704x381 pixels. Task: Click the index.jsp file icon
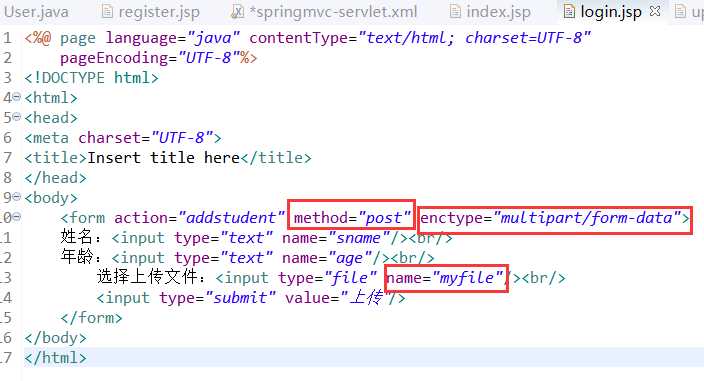455,11
